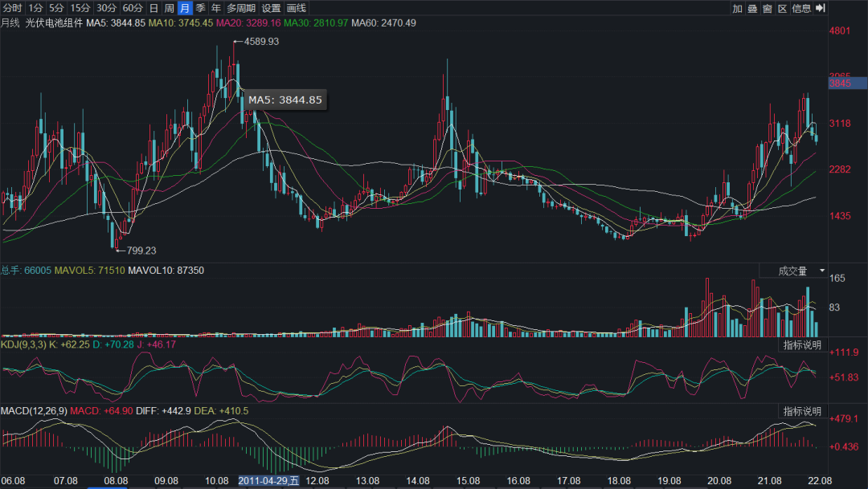Select the 画线 drawing tool

297,8
